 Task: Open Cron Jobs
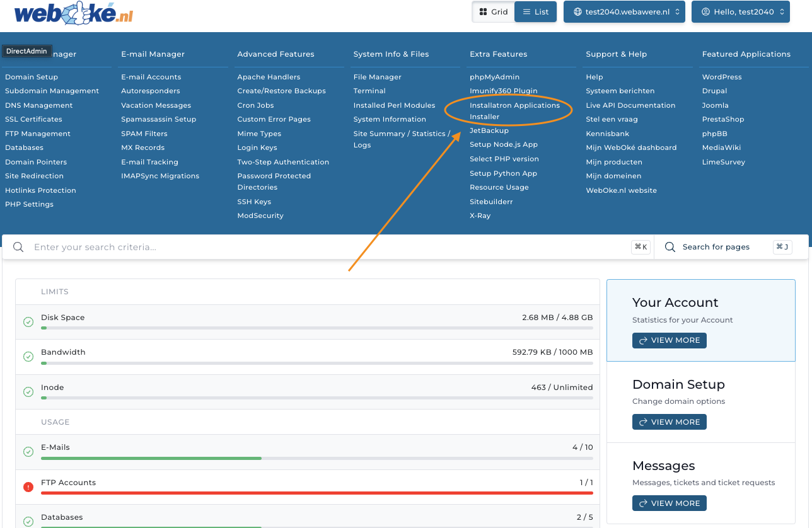[x=255, y=105]
